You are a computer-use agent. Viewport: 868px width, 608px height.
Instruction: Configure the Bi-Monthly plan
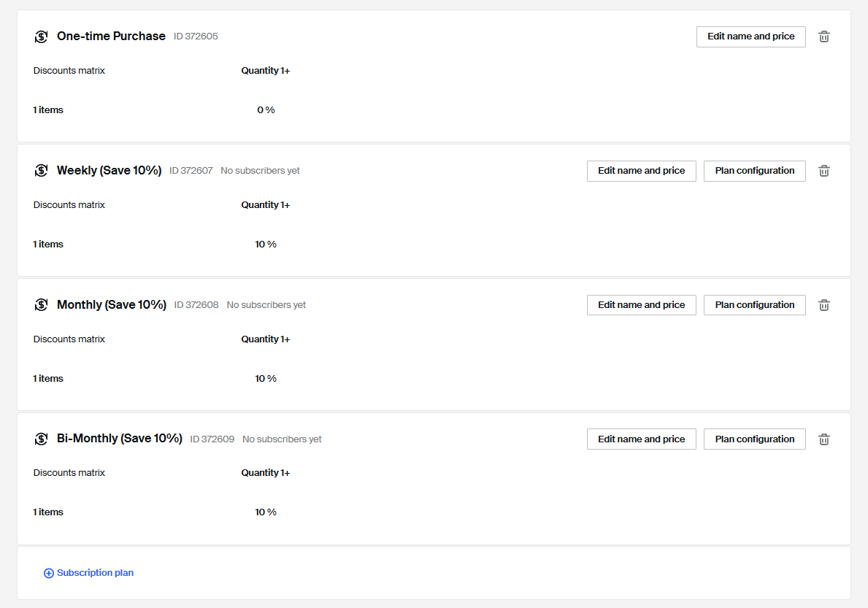pos(754,439)
